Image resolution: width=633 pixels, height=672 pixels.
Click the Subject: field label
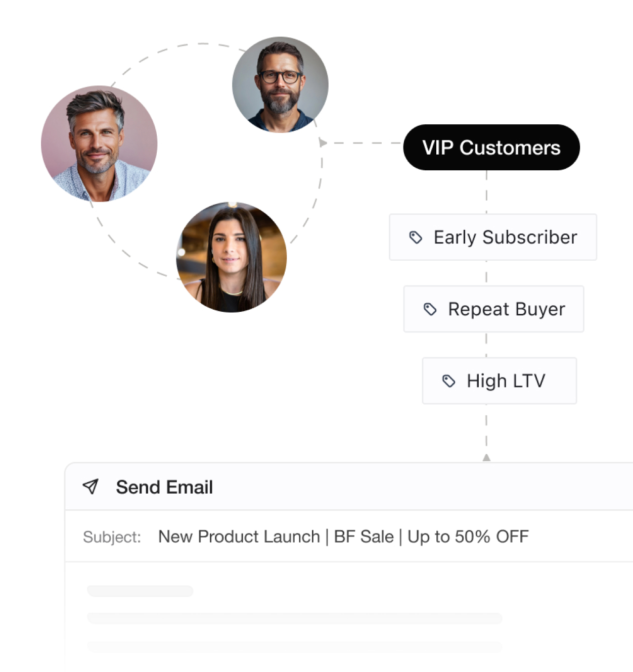point(112,537)
